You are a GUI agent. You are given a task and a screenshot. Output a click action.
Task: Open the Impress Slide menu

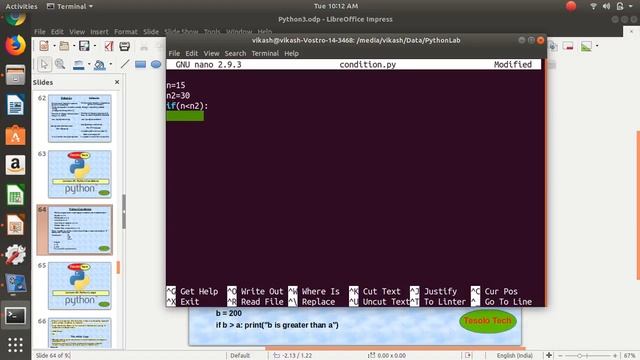click(151, 32)
